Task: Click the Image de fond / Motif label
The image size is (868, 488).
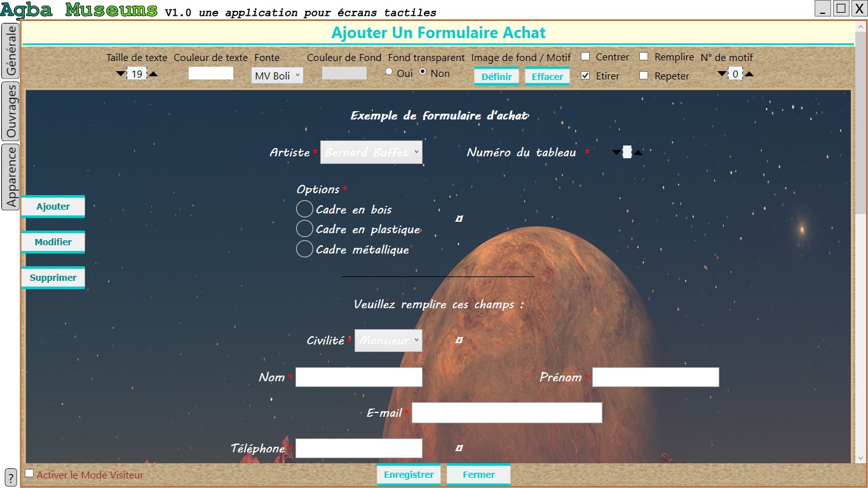Action: click(x=521, y=57)
